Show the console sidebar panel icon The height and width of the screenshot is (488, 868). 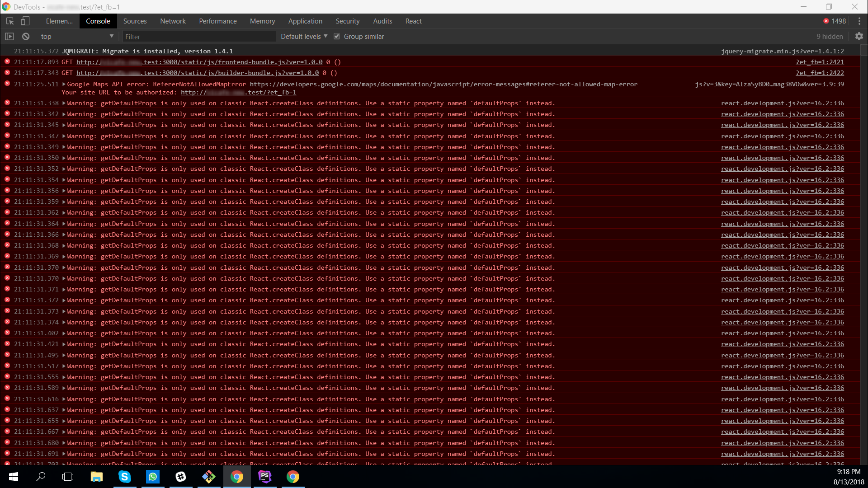(x=9, y=37)
